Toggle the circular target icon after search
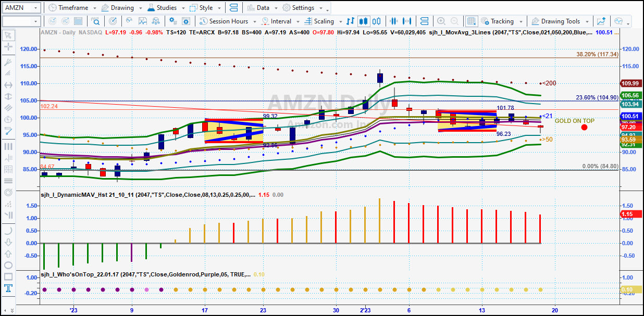The width and height of the screenshot is (644, 316). coord(113,21)
